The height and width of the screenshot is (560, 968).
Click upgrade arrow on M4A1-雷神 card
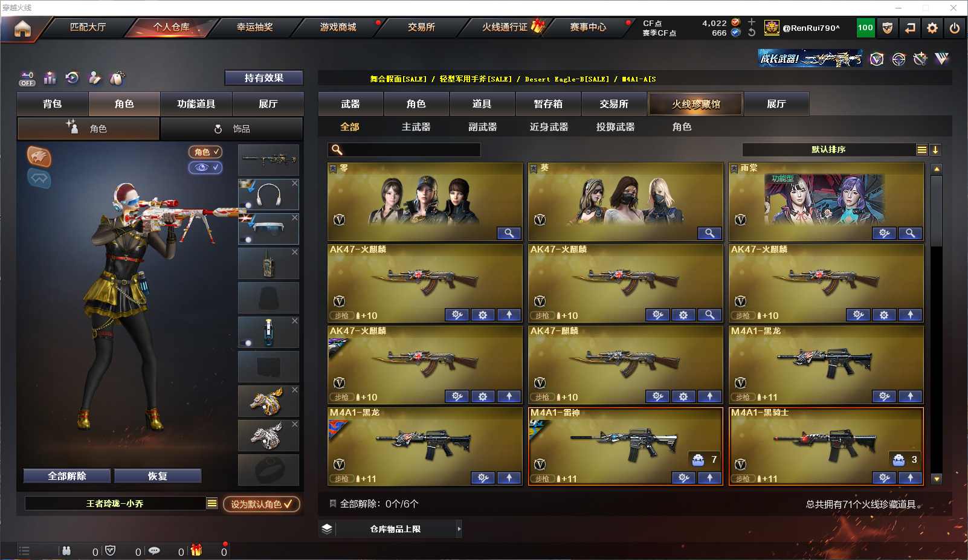pyautogui.click(x=710, y=478)
